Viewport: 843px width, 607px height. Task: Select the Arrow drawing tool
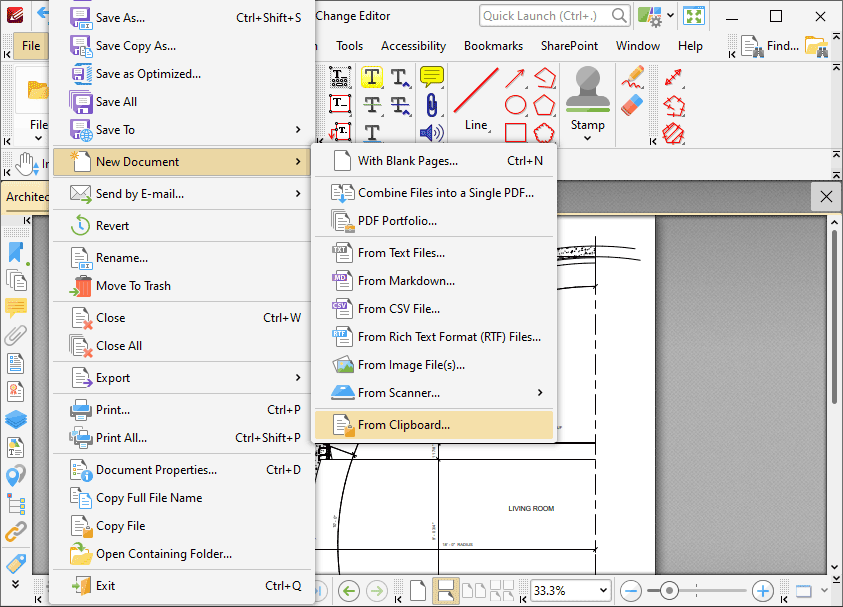(515, 78)
